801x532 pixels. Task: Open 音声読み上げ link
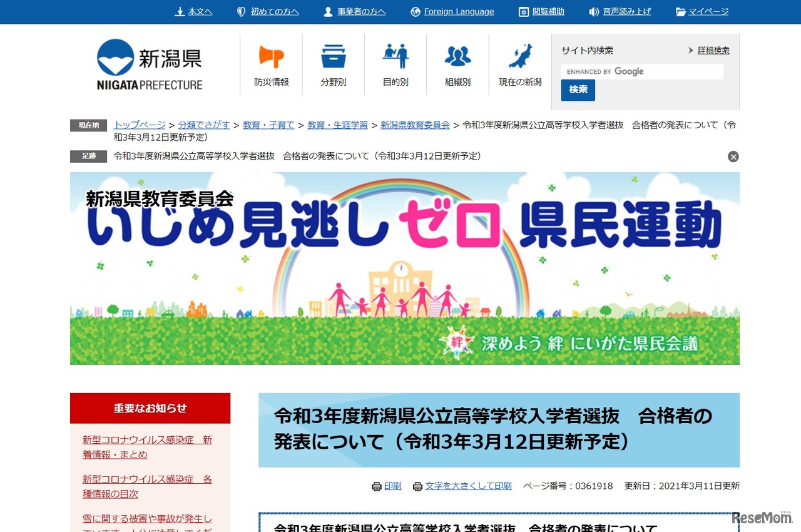point(627,12)
